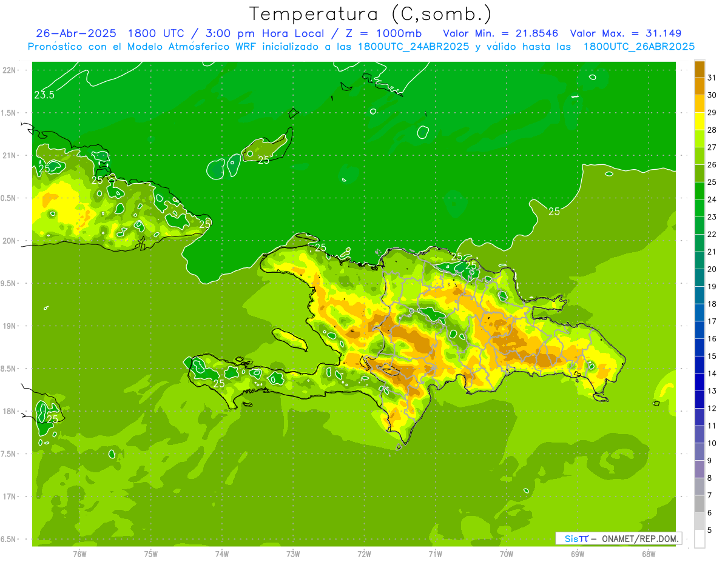Click longitude axis label '68W'

coord(649,554)
